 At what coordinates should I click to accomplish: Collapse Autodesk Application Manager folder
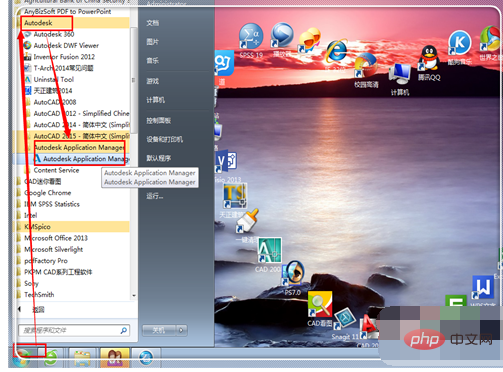pos(79,147)
